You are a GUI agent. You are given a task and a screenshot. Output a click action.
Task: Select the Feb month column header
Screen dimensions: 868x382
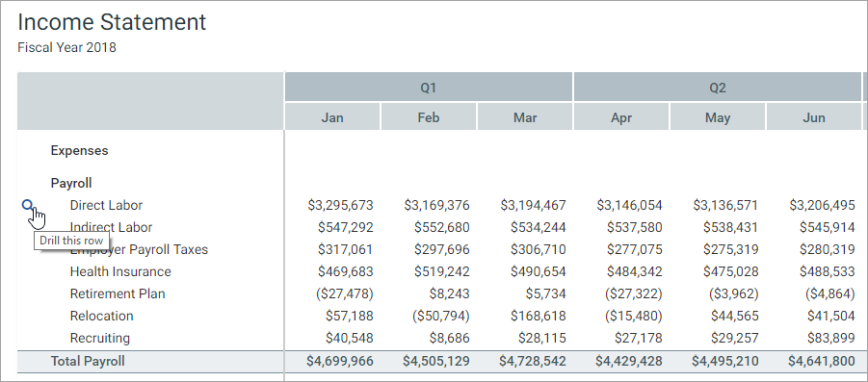pyautogui.click(x=429, y=117)
